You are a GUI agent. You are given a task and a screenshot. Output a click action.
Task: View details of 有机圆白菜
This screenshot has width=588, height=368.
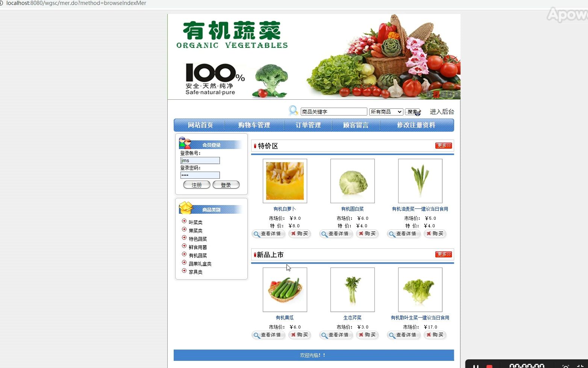pyautogui.click(x=336, y=234)
